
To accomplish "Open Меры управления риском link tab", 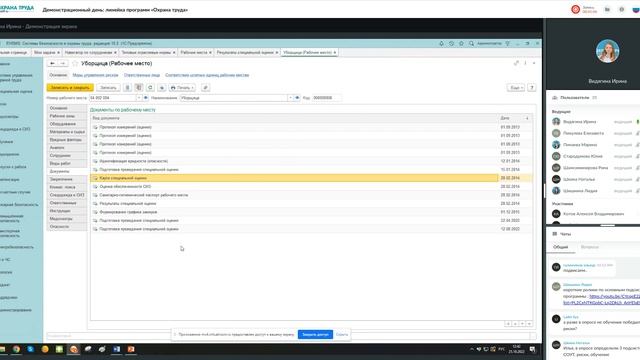I will (96, 75).
